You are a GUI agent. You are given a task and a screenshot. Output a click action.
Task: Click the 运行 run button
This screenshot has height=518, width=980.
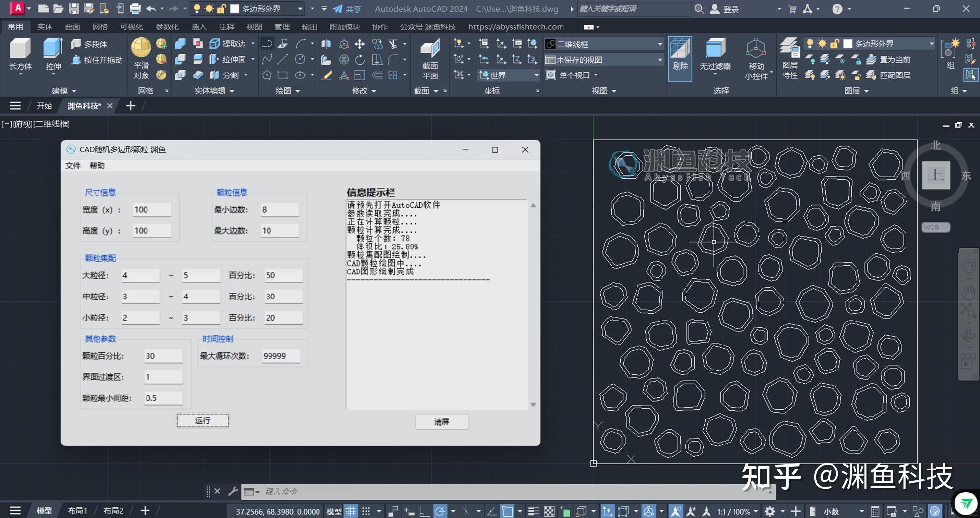[x=202, y=420]
